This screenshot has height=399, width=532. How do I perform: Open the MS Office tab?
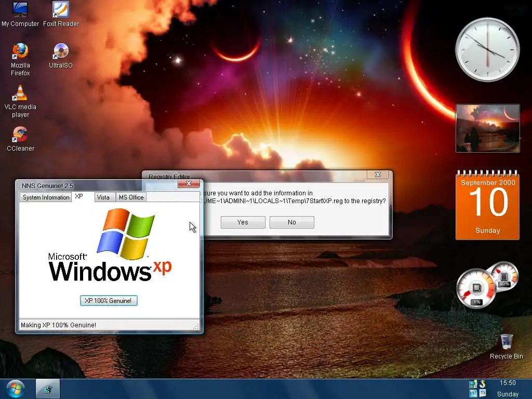pyautogui.click(x=131, y=197)
